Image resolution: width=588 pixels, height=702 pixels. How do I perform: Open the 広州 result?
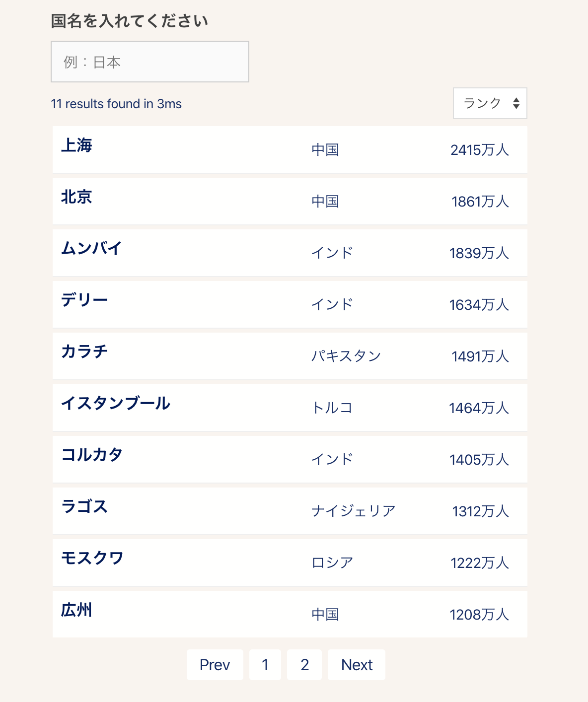click(77, 610)
